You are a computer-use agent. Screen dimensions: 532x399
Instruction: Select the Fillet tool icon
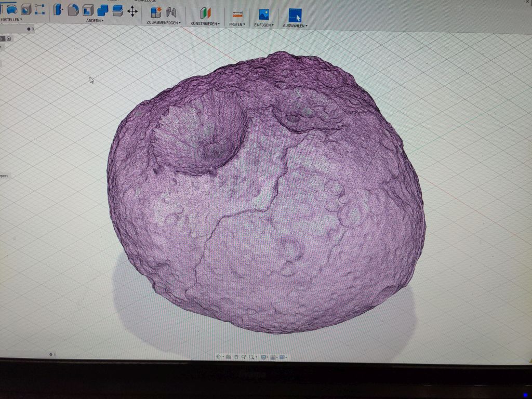click(73, 10)
